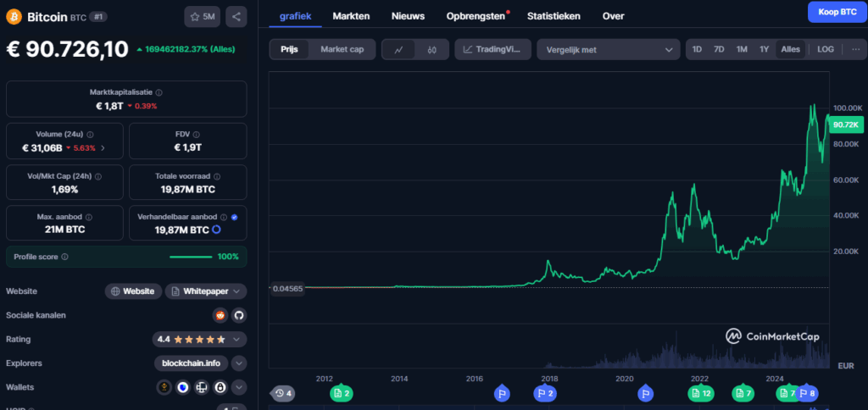
Task: Switch to candlestick chart icon
Action: point(432,49)
